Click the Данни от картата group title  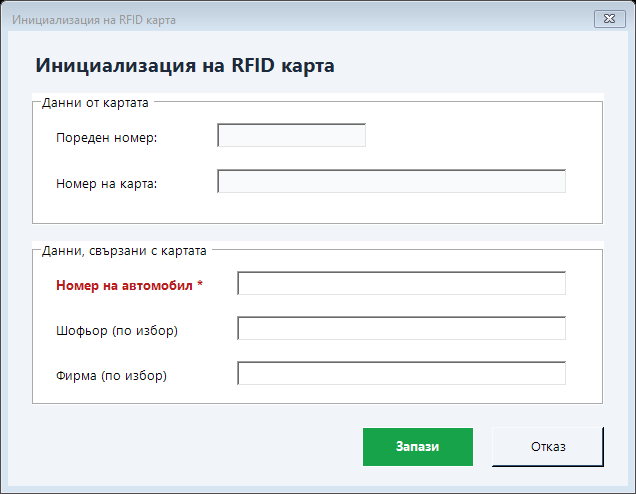tap(95, 103)
